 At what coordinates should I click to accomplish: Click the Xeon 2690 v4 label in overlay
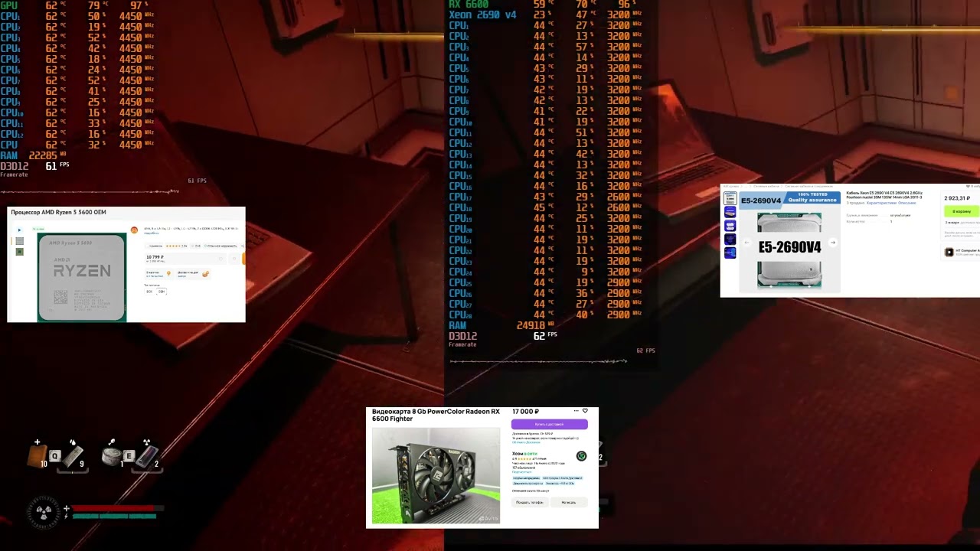[482, 15]
